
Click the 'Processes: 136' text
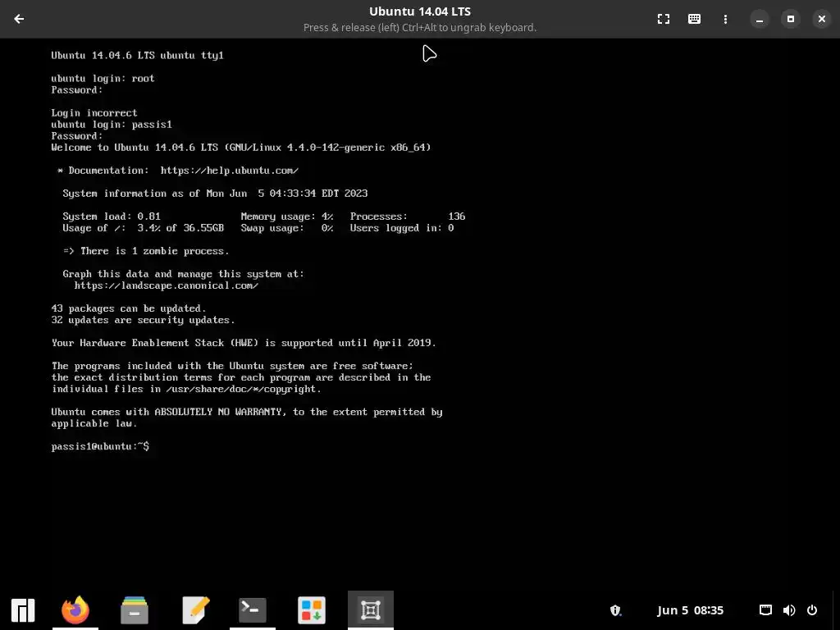point(408,217)
